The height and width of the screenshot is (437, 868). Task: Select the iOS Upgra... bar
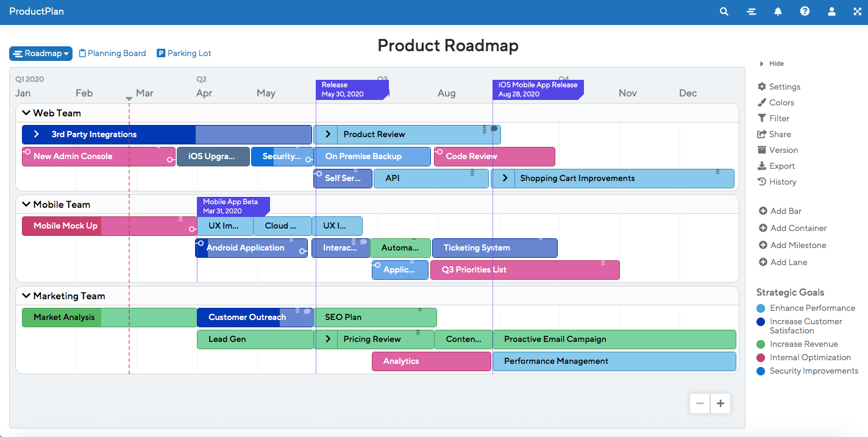point(213,157)
